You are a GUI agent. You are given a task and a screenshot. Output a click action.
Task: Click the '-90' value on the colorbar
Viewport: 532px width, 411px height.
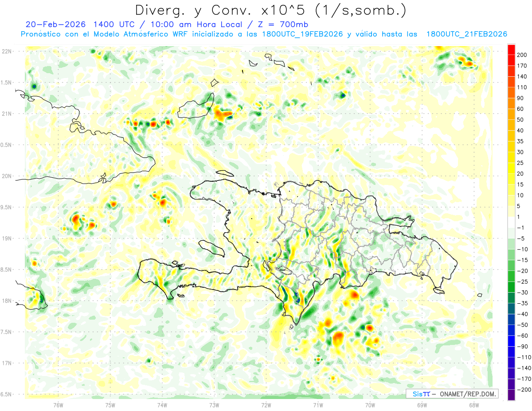[522, 347]
